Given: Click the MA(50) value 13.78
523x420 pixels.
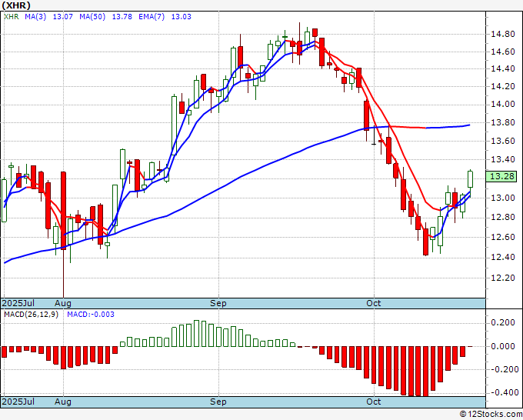Looking at the screenshot, I should point(122,17).
